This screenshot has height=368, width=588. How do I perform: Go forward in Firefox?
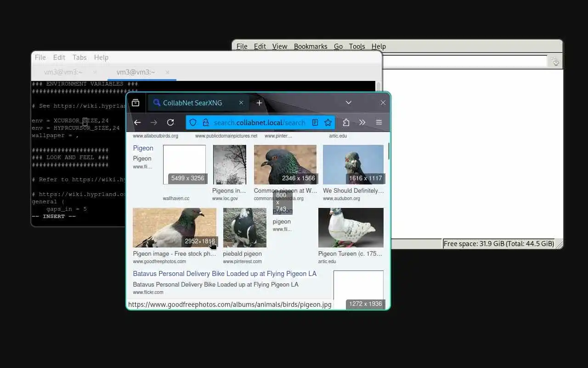pyautogui.click(x=154, y=122)
